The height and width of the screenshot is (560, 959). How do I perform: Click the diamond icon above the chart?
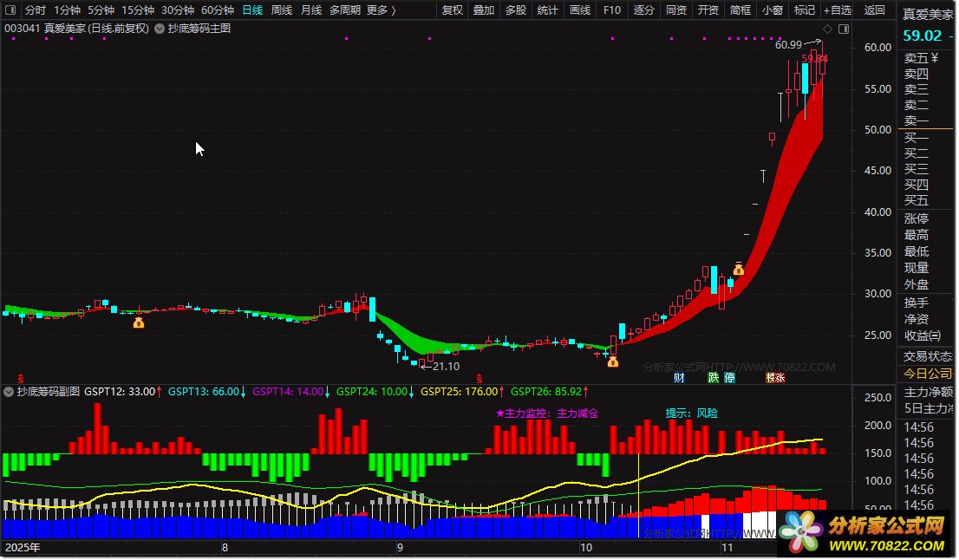(x=827, y=29)
